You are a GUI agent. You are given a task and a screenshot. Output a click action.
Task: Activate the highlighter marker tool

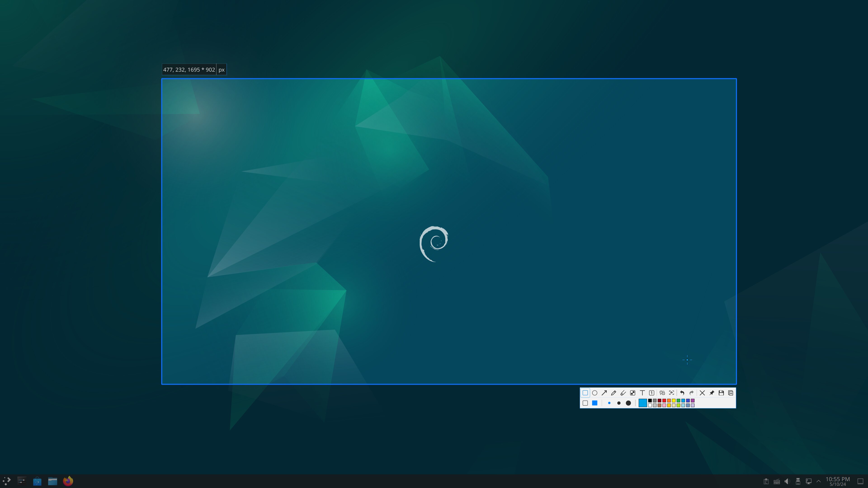click(x=623, y=393)
